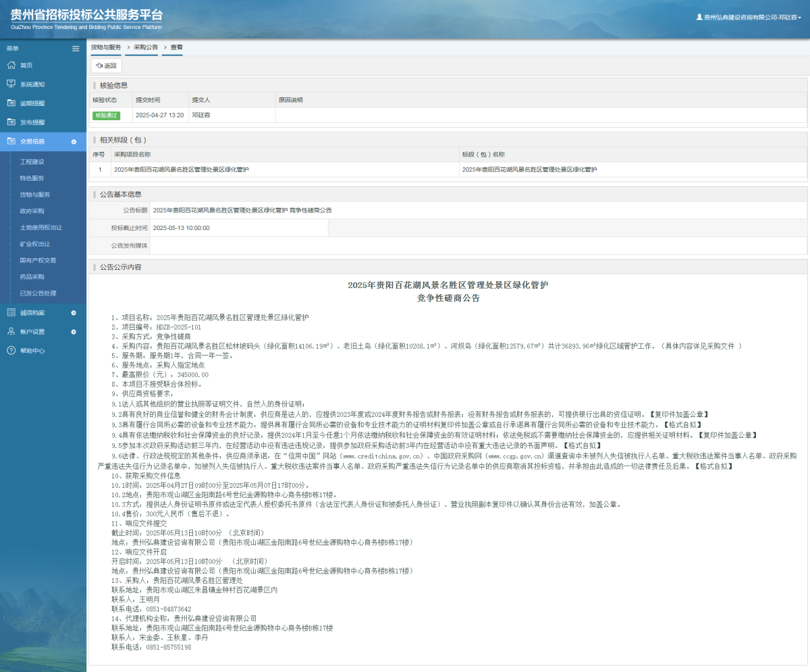
Task: Select the 交易信息 sidebar icon
Action: coord(11,141)
